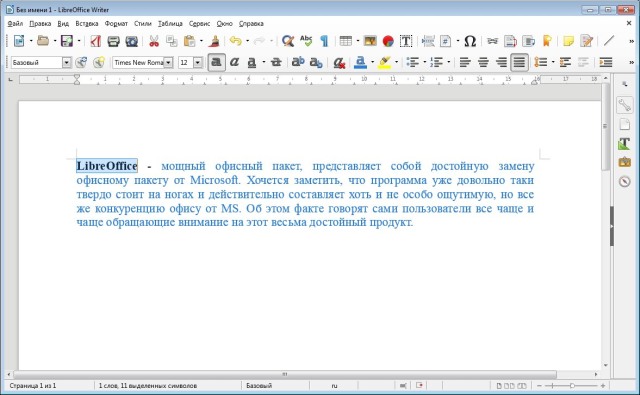Click the ru language field in status bar
Screen dimensions: 640x395
pos(334,386)
